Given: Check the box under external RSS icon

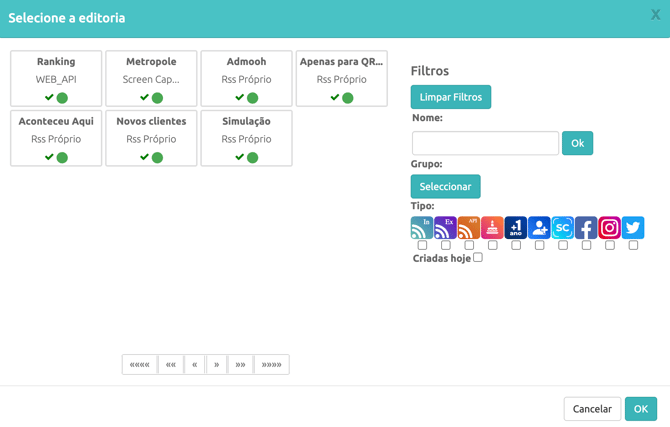Looking at the screenshot, I should click(446, 245).
